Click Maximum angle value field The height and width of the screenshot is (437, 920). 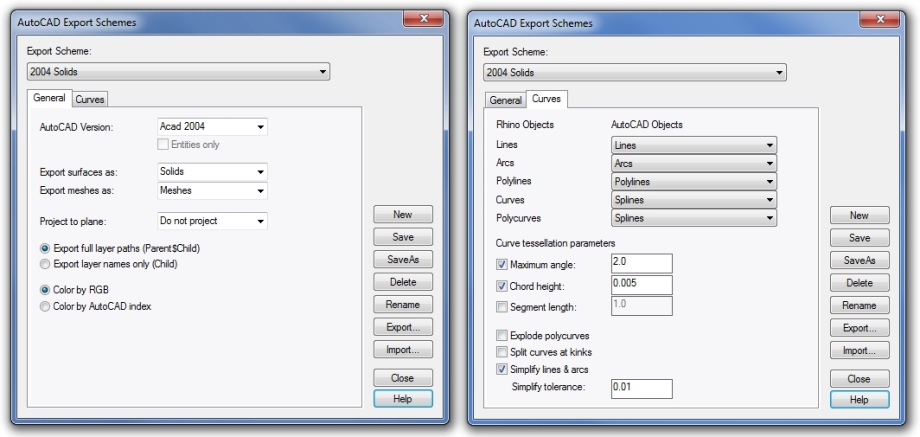642,263
